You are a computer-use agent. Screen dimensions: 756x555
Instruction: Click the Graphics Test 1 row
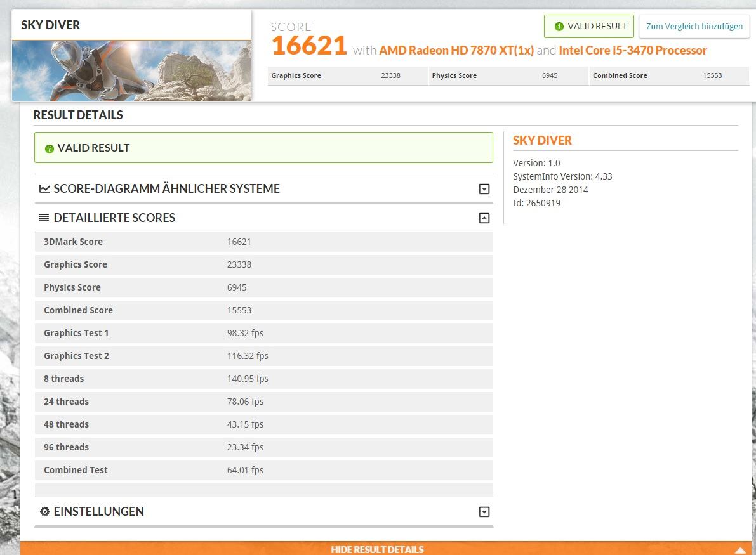tap(263, 333)
